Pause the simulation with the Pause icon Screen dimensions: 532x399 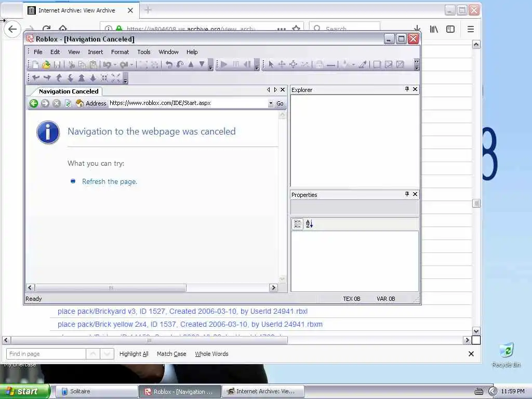235,64
